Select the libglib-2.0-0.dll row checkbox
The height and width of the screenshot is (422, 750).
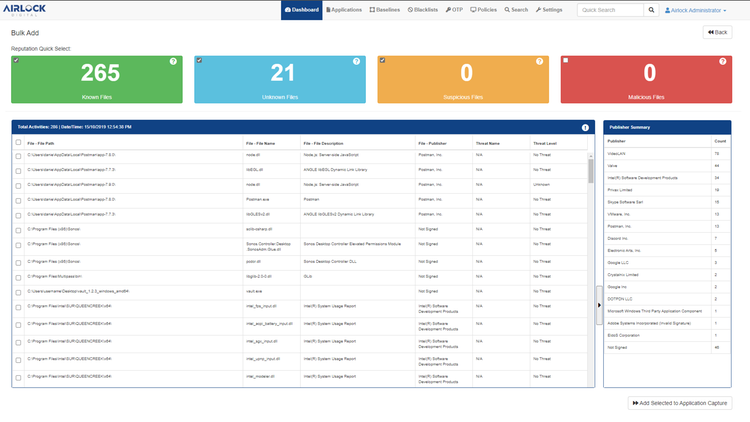pyautogui.click(x=18, y=278)
